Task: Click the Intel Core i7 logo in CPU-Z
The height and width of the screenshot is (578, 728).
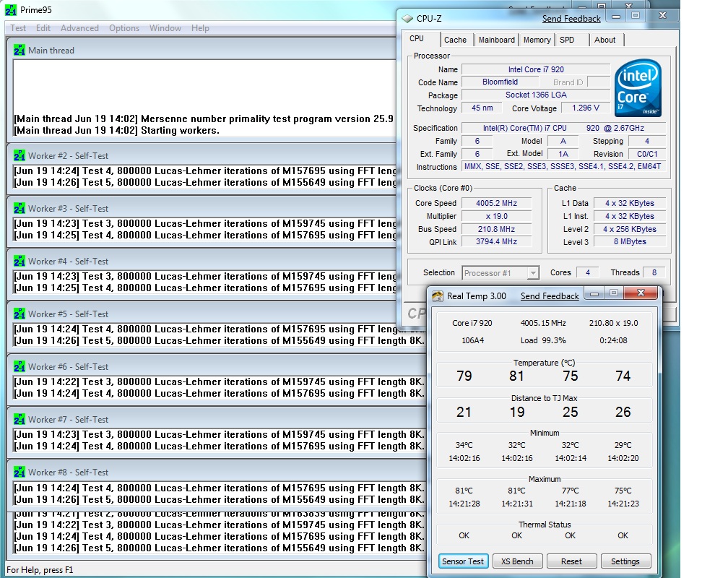Action: click(x=638, y=87)
